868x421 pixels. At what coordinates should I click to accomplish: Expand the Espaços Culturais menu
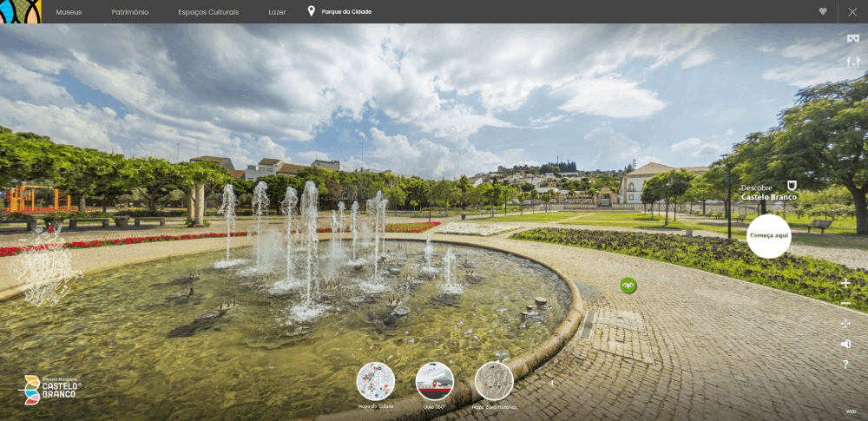208,12
